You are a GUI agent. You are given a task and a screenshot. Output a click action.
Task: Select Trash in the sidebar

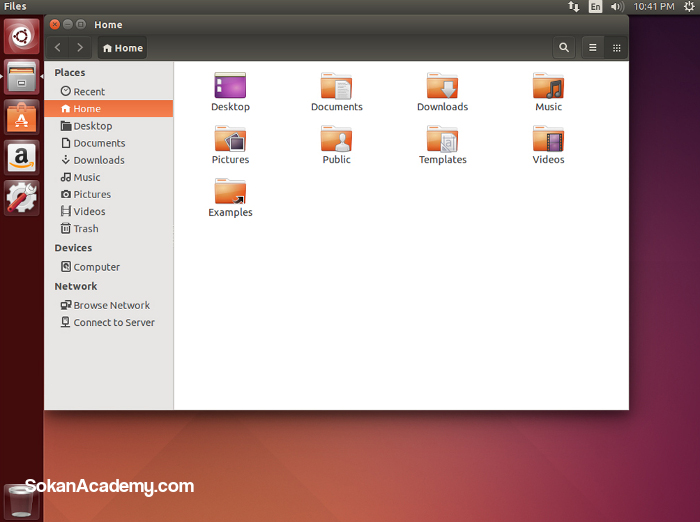(x=108, y=228)
